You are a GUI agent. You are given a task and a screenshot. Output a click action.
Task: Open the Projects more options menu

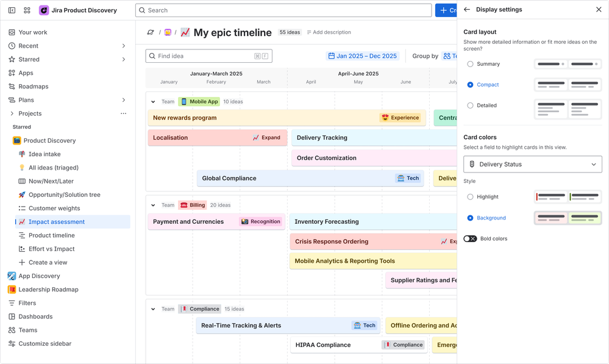[x=124, y=113]
